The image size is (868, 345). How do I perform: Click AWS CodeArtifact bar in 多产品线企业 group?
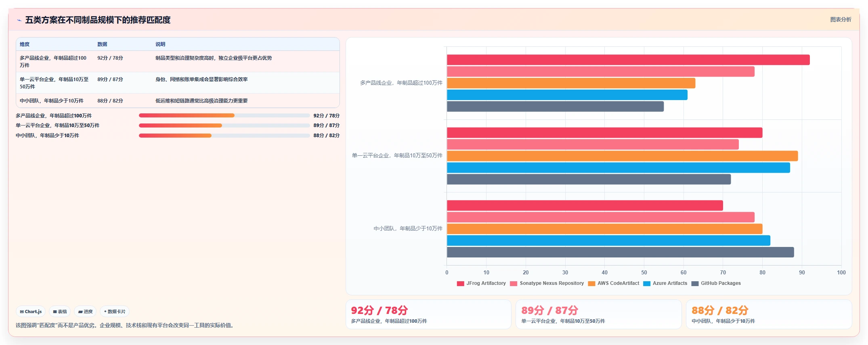[x=571, y=83]
